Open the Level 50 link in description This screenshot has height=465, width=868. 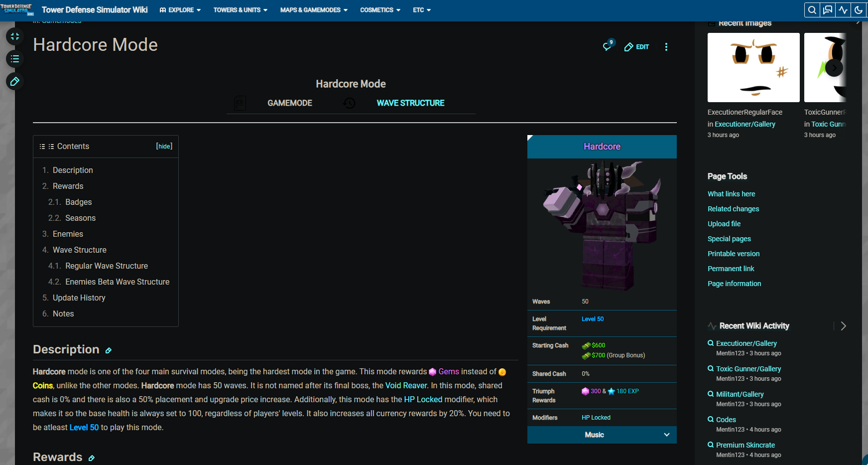pyautogui.click(x=84, y=427)
